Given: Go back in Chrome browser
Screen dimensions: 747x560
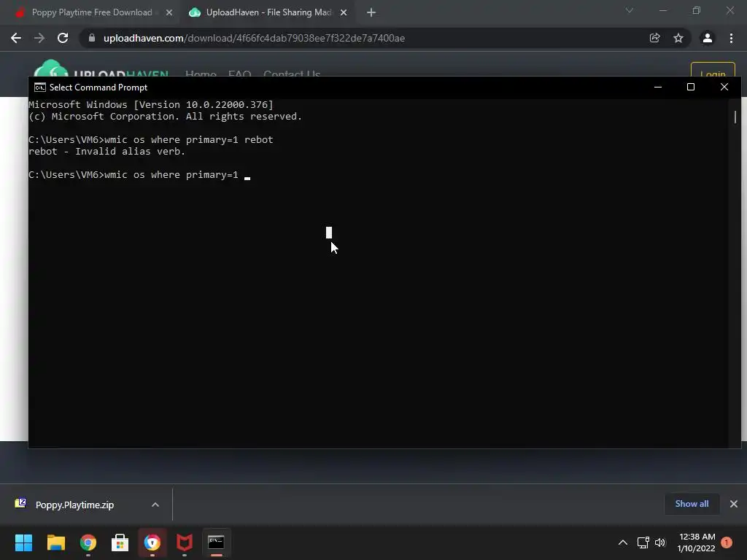Looking at the screenshot, I should click(x=16, y=38).
